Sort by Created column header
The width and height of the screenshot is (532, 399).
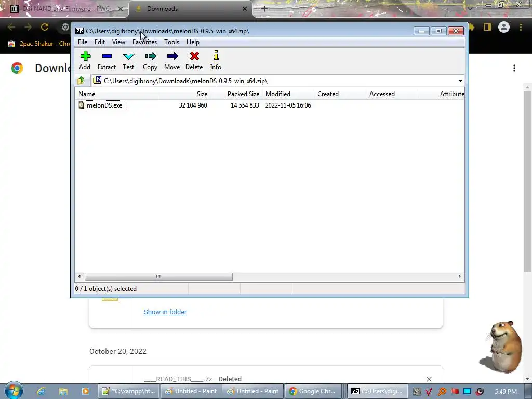[340, 94]
